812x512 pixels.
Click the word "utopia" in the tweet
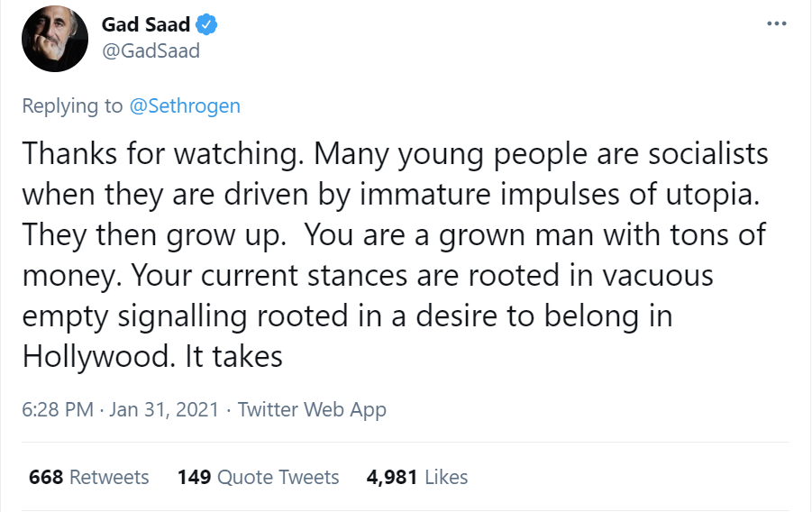[x=689, y=195]
